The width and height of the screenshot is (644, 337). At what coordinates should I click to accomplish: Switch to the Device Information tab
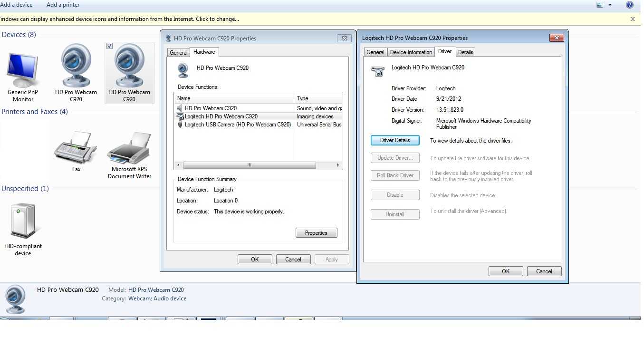411,52
